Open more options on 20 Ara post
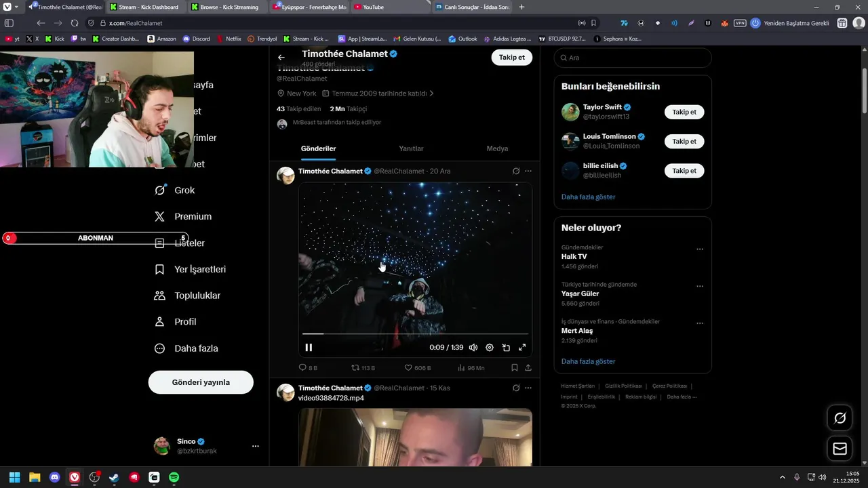 [x=528, y=171]
